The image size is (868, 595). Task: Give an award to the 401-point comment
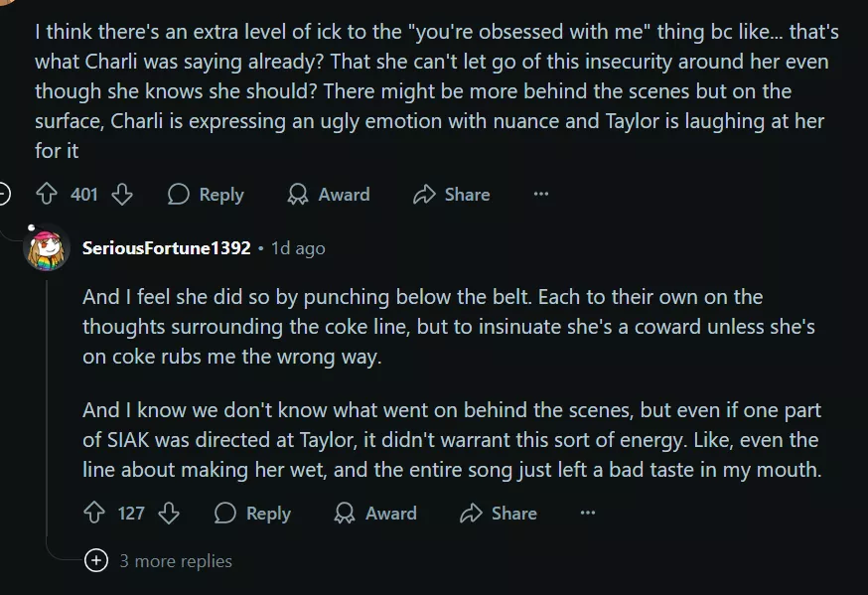coord(328,195)
